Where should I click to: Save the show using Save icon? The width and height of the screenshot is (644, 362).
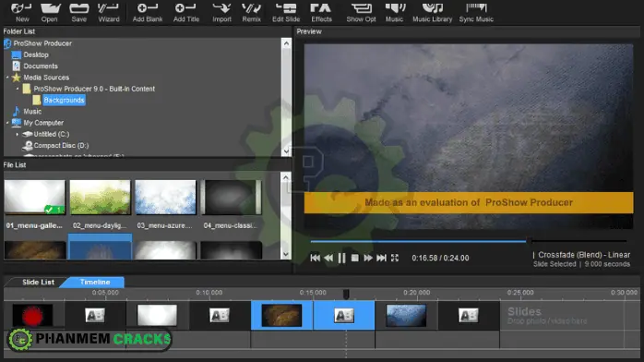tap(78, 11)
